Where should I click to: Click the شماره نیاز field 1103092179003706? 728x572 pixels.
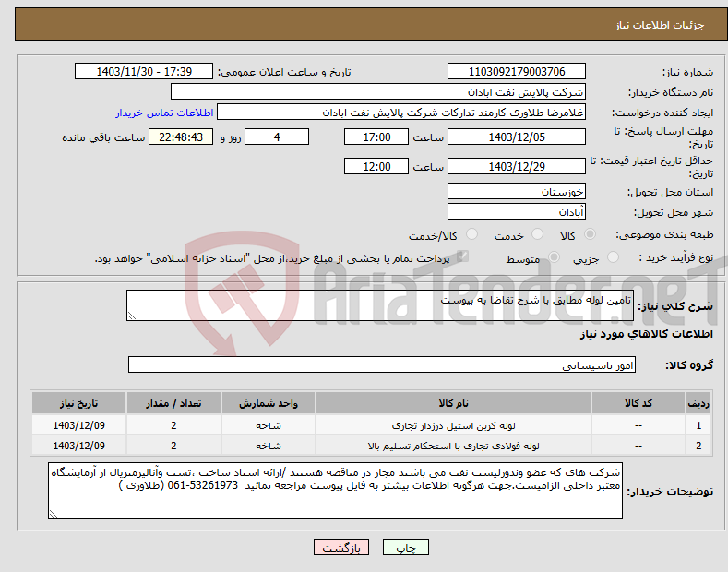[517, 72]
